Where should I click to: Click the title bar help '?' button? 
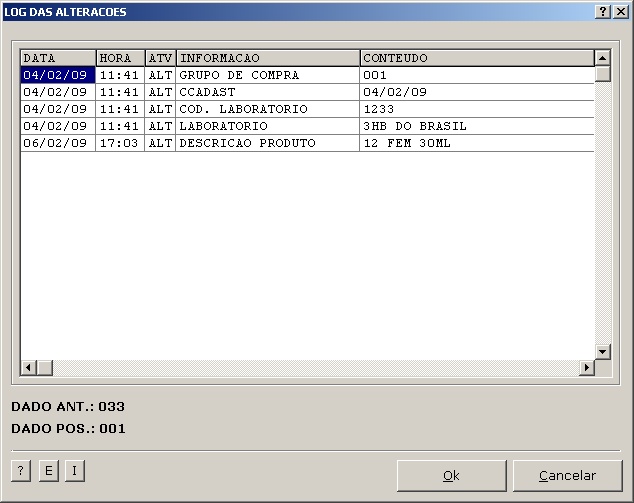603,11
